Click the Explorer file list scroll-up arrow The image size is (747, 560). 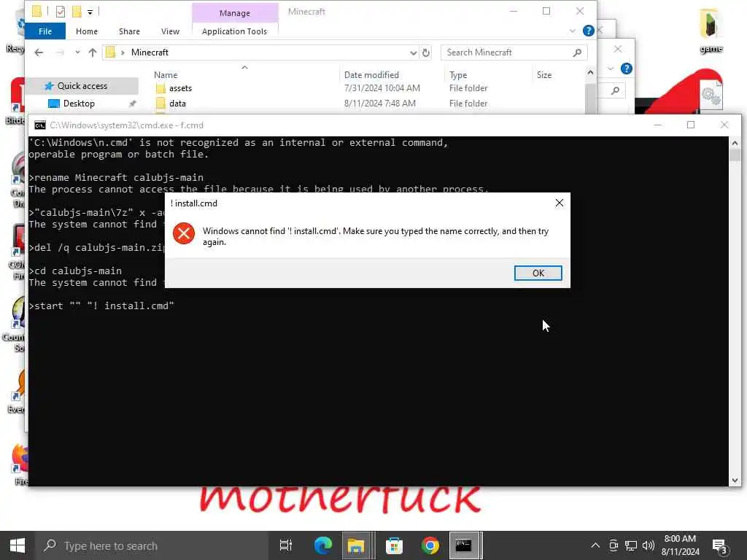[590, 73]
